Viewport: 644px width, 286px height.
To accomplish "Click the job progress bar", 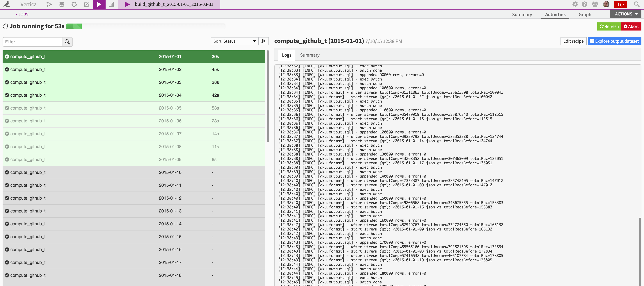I will click(145, 26).
